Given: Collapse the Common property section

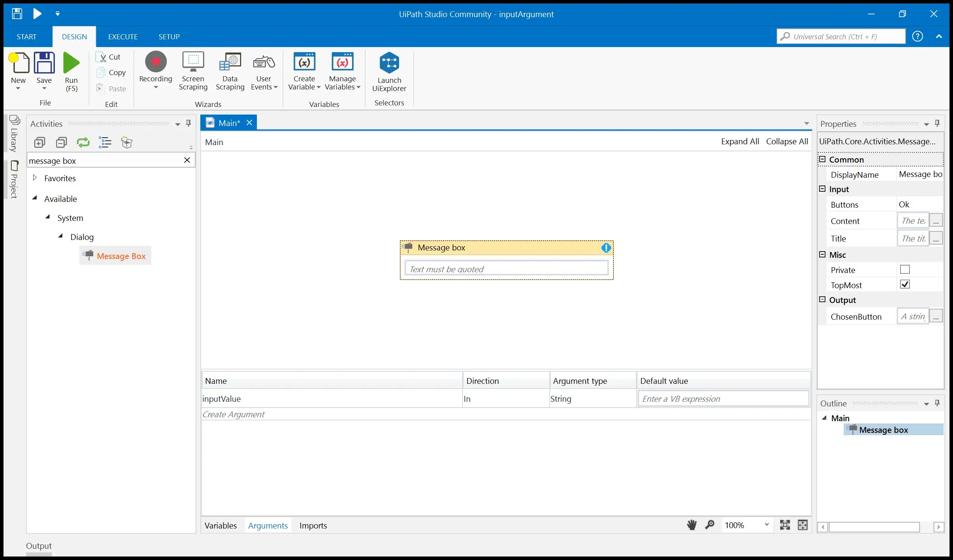Looking at the screenshot, I should [x=822, y=159].
